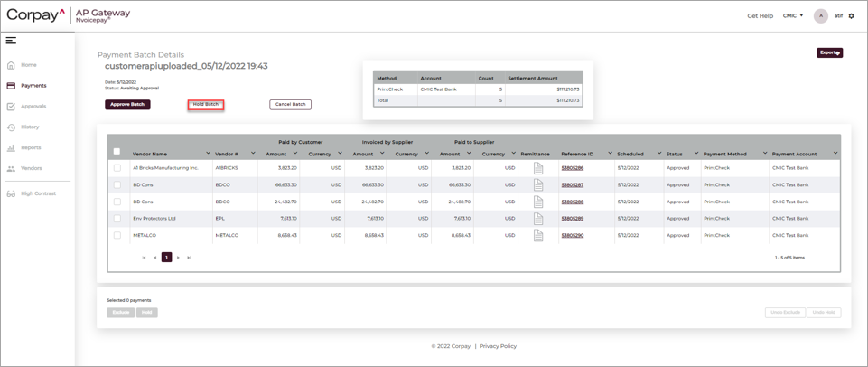Open reference ID link 53805286

[572, 168]
